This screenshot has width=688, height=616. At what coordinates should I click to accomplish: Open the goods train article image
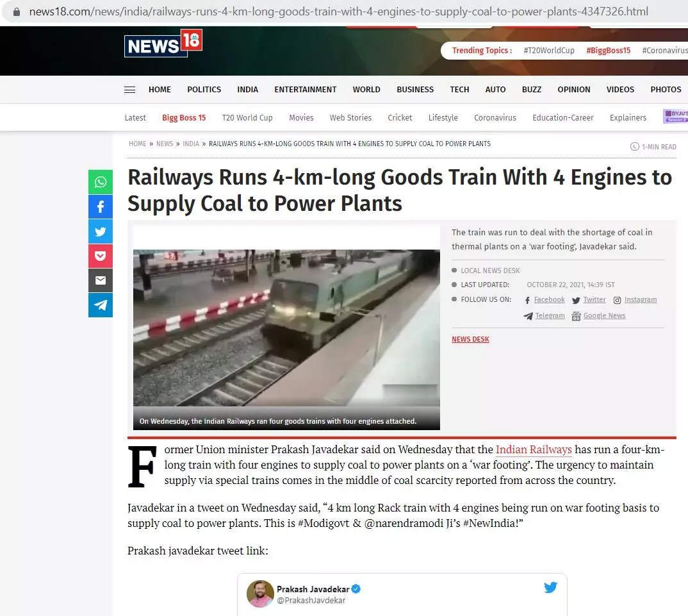point(286,328)
